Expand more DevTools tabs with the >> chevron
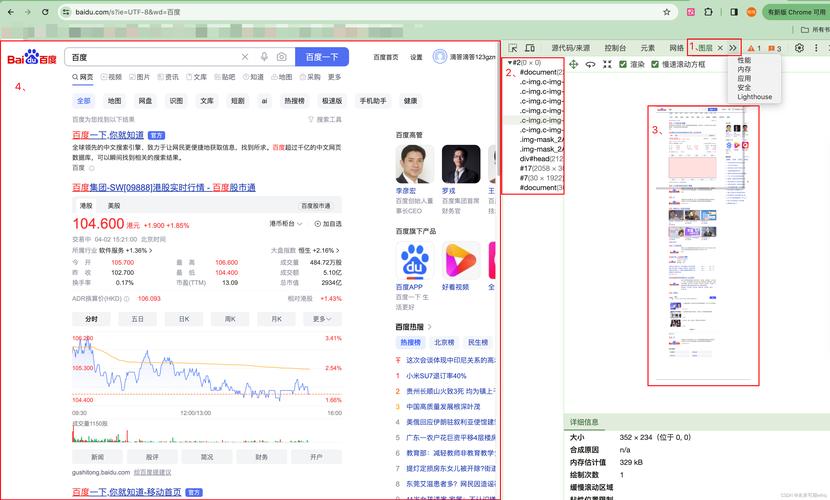 (x=733, y=48)
